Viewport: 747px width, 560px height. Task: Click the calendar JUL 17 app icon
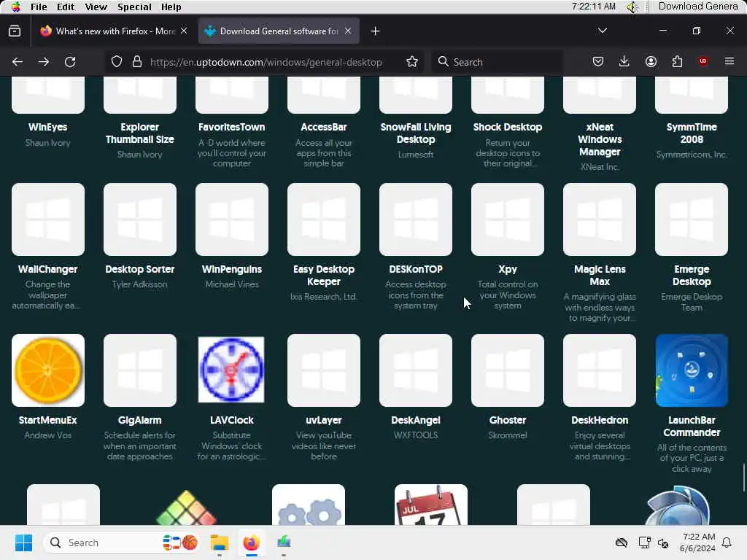431,505
